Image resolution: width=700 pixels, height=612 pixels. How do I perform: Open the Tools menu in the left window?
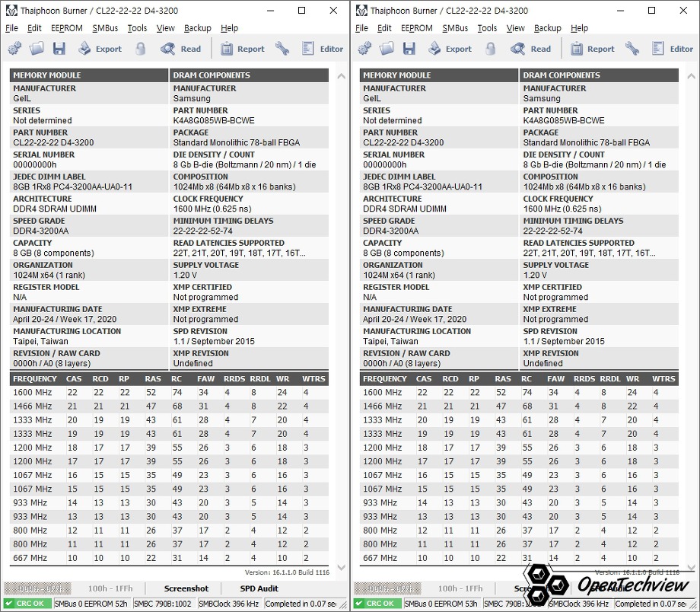point(137,28)
